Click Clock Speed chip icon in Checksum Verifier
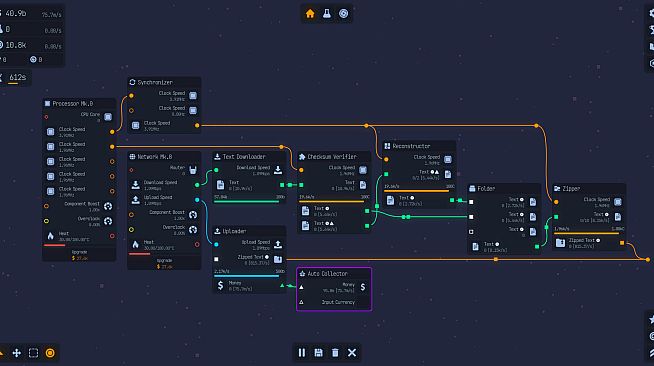 coord(363,170)
